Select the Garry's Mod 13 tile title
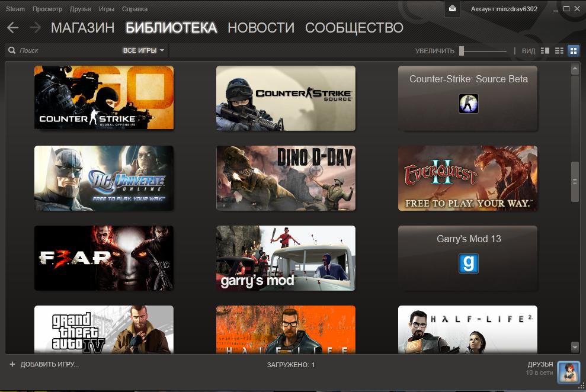This screenshot has height=392, width=586. (469, 239)
